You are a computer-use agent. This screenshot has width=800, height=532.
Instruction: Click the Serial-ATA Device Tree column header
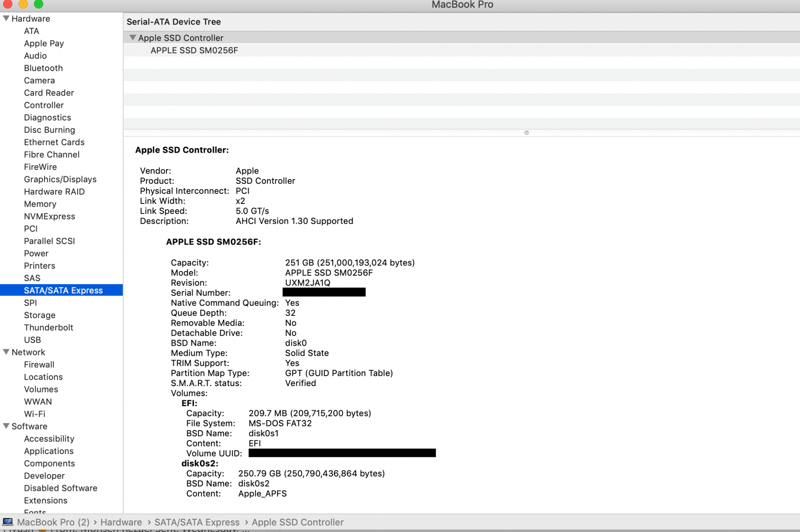(x=174, y=22)
